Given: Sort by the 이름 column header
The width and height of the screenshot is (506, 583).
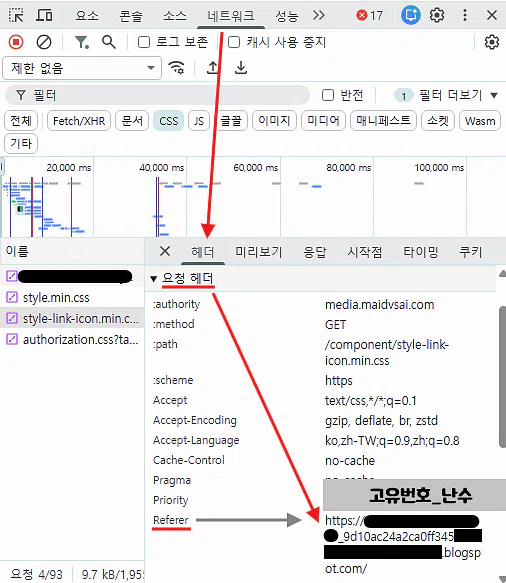Looking at the screenshot, I should 72,251.
